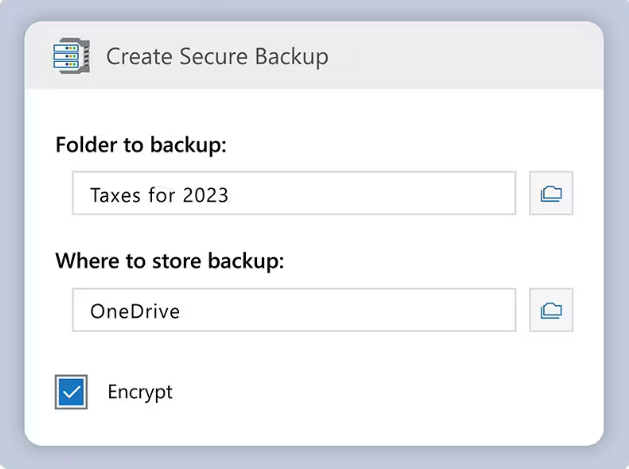Image resolution: width=629 pixels, height=469 pixels.
Task: Click the Folder to backup input field
Action: point(293,194)
